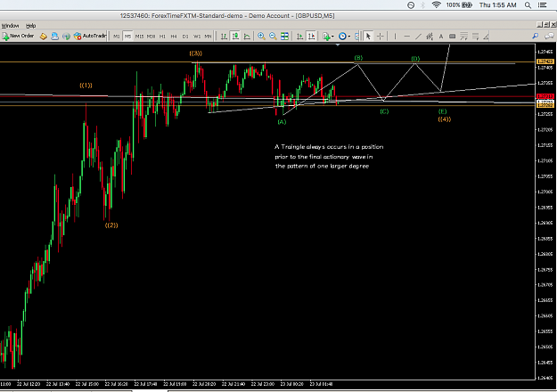557x392 pixels.
Task: Click the orange 1.27422 price label
Action: click(x=545, y=61)
